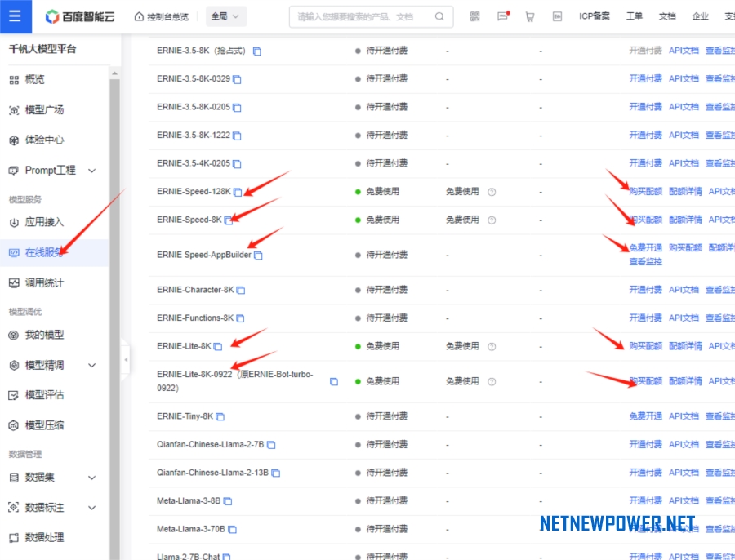
Task: Open API文档 for ERNIE-Functions-8K
Action: pyautogui.click(x=684, y=318)
